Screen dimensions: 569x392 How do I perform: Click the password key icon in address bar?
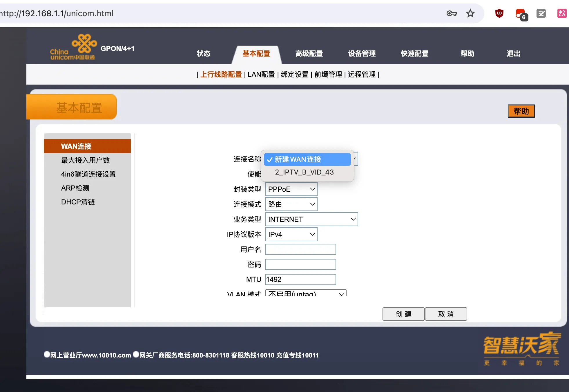pos(452,13)
